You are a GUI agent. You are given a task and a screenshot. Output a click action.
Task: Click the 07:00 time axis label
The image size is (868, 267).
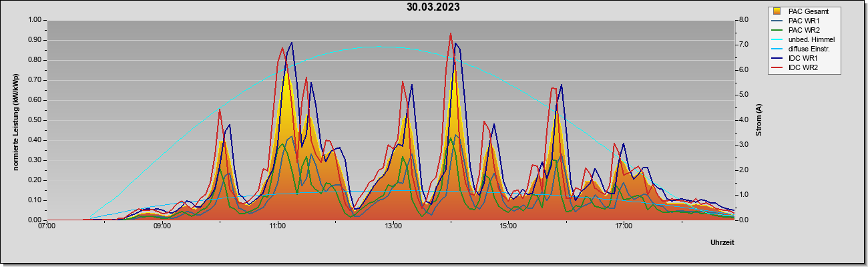47,227
